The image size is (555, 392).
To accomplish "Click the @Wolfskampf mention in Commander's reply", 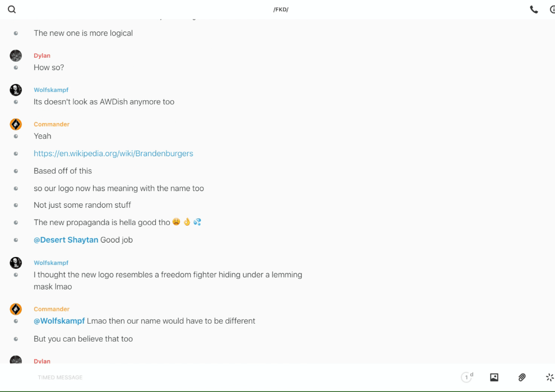I will [59, 321].
